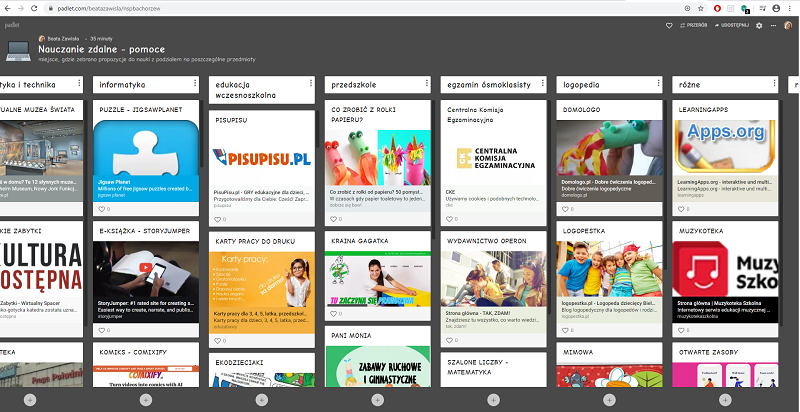This screenshot has height=412, width=800.
Task: Click the zoom magnifier icon in address bar
Action: coord(687,8)
